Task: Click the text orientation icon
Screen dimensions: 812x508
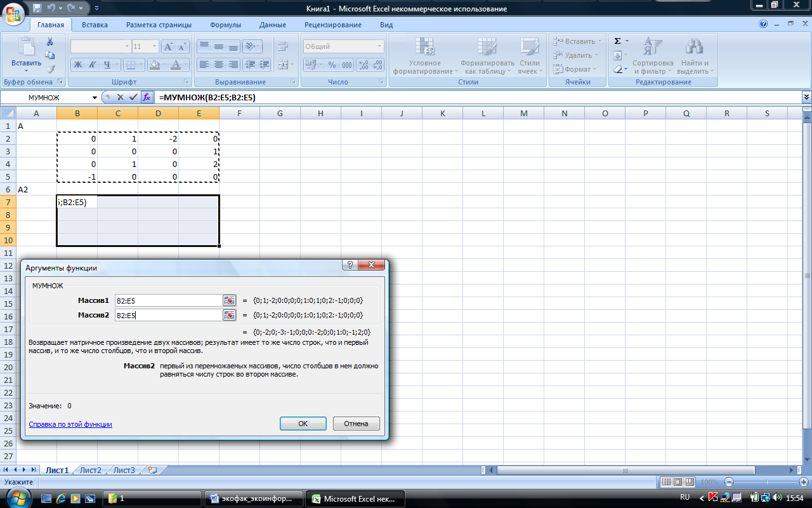Action: (252, 46)
